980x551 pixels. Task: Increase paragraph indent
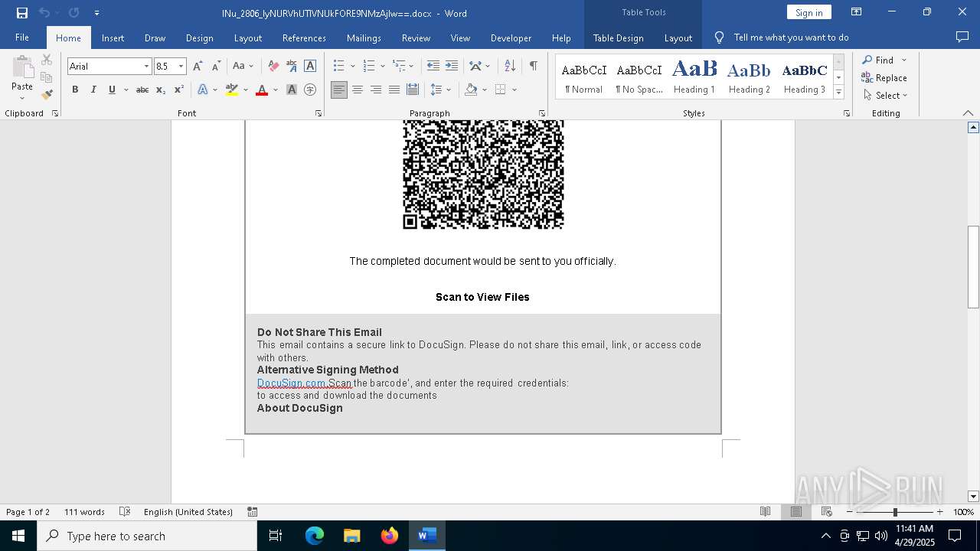point(452,67)
